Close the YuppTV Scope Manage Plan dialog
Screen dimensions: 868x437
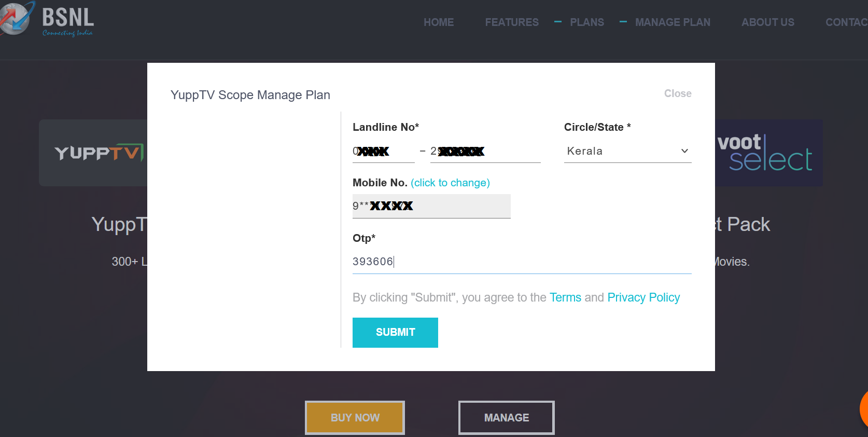678,93
